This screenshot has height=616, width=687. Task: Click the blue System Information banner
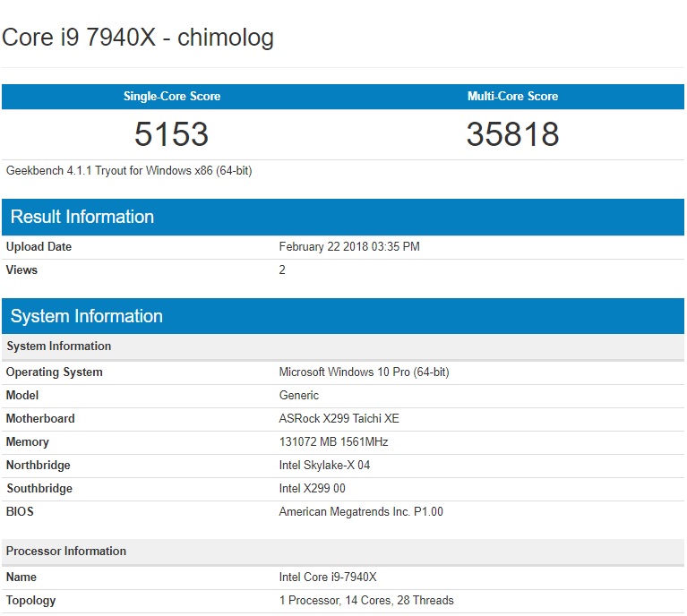[x=343, y=316]
